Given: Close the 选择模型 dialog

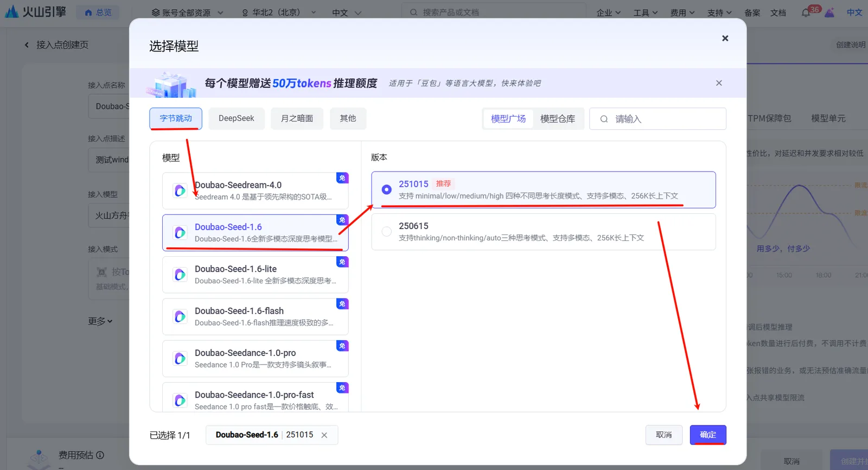Looking at the screenshot, I should click(725, 38).
